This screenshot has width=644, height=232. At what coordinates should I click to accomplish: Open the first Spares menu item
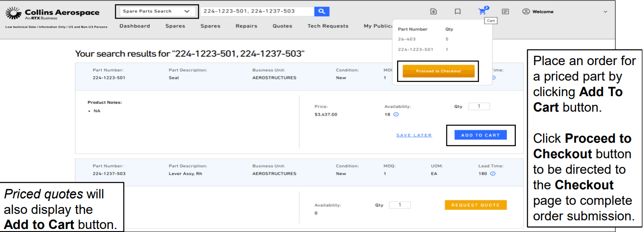(x=175, y=26)
